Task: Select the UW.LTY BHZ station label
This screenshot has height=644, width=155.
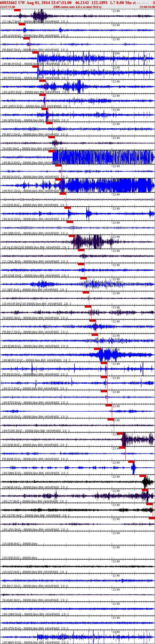Action: (x=35, y=501)
